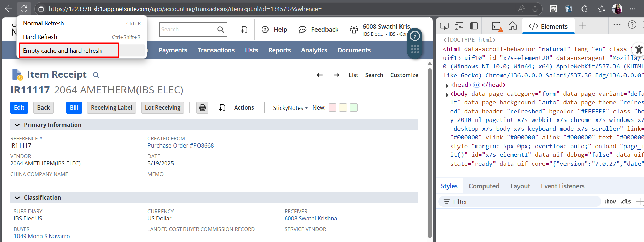
Task: Toggle the .cls element classes panel
Action: [625, 202]
